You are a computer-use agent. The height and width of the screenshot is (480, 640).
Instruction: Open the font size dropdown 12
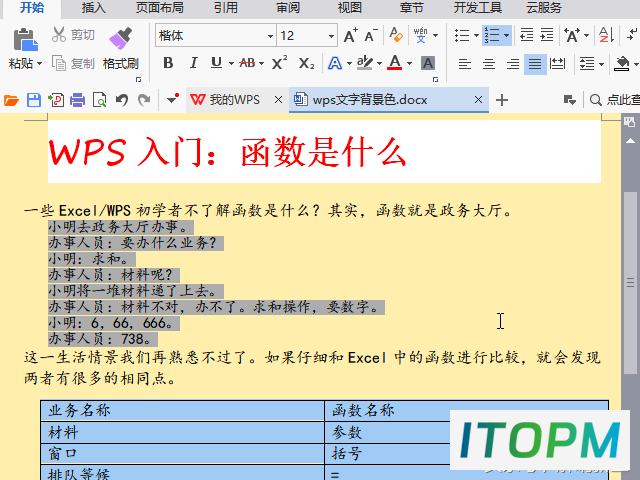coord(331,36)
